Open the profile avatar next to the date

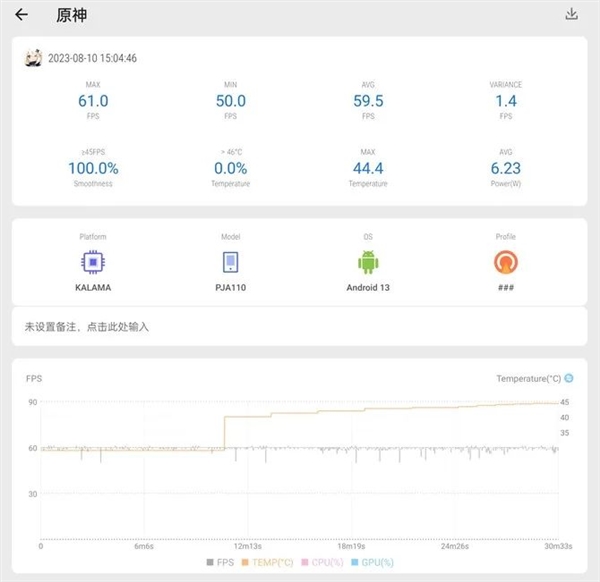pyautogui.click(x=33, y=58)
